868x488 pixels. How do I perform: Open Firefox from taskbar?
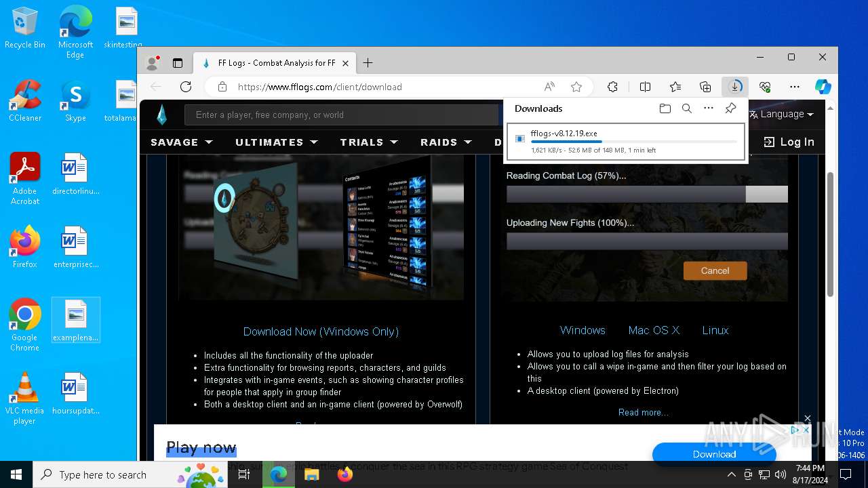tap(344, 474)
